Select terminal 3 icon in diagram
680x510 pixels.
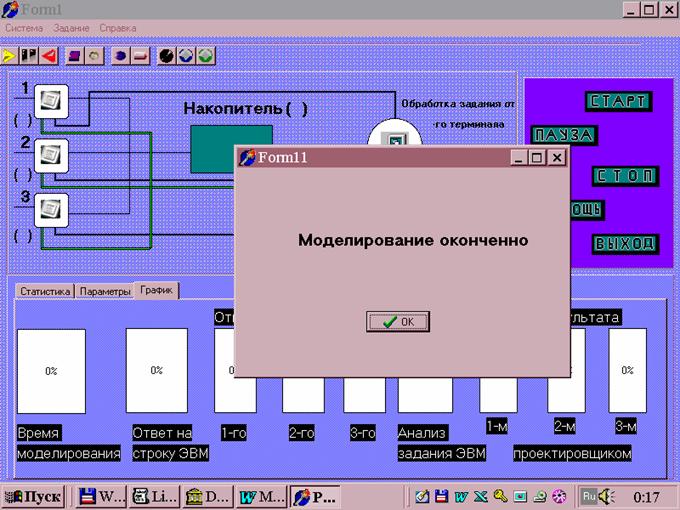pyautogui.click(x=51, y=209)
